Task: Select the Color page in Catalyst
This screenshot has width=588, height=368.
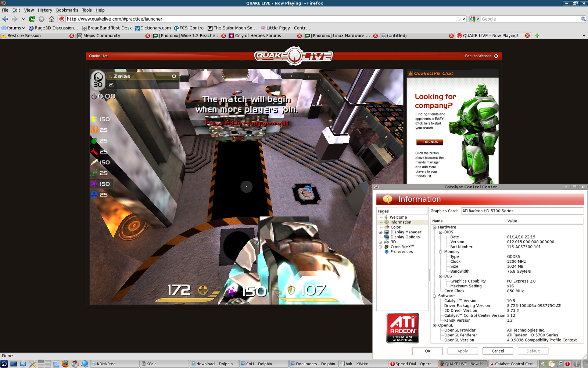Action: pos(395,227)
